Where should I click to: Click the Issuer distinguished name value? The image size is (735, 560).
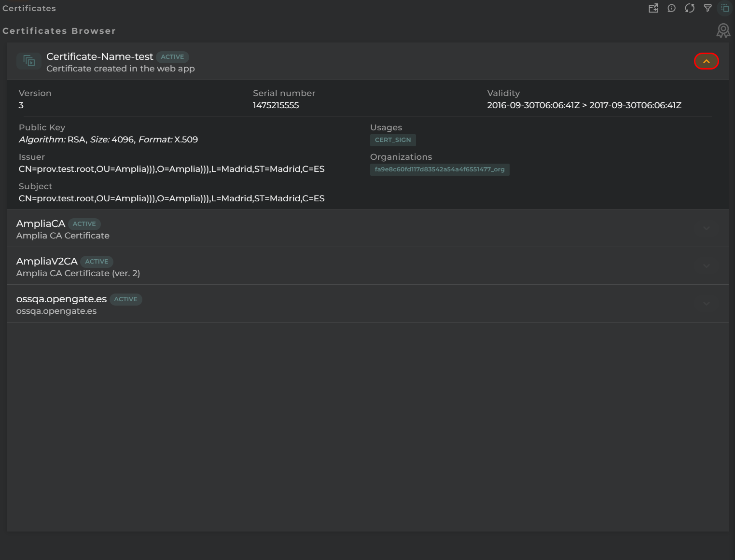[172, 169]
